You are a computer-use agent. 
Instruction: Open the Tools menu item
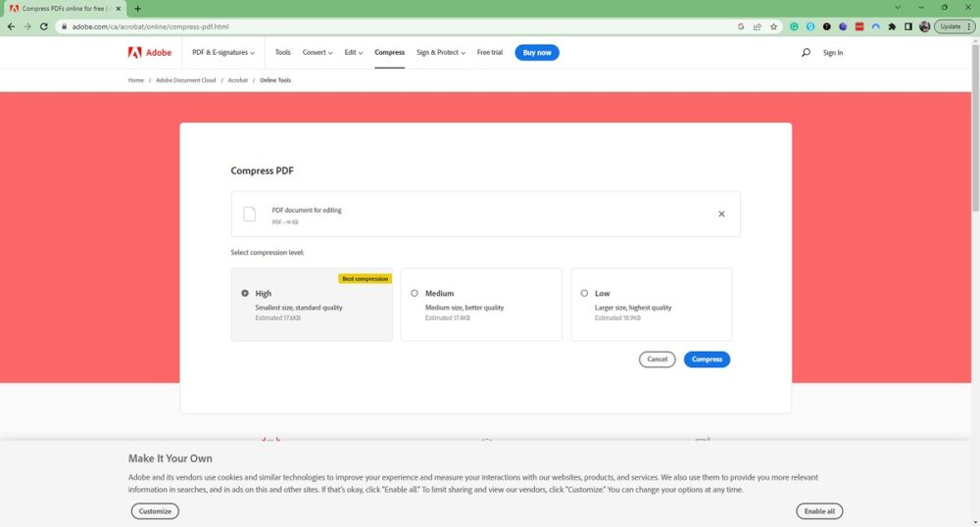point(282,53)
